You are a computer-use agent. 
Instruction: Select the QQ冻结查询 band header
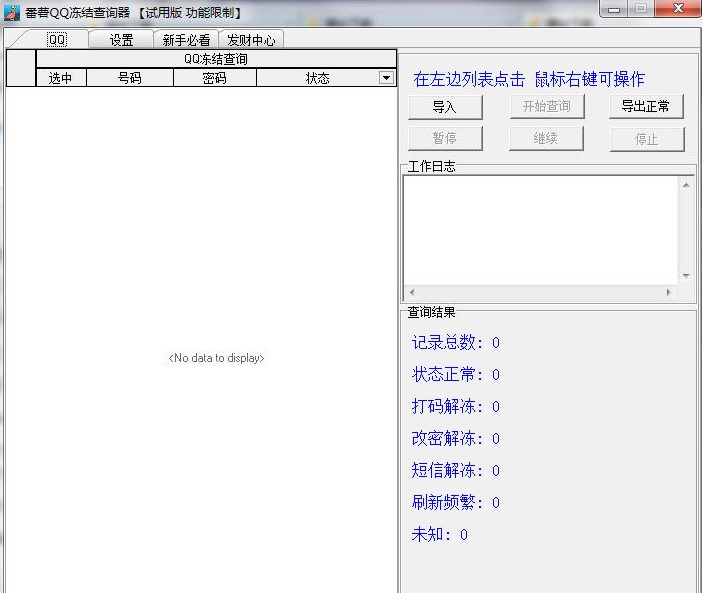[x=216, y=59]
